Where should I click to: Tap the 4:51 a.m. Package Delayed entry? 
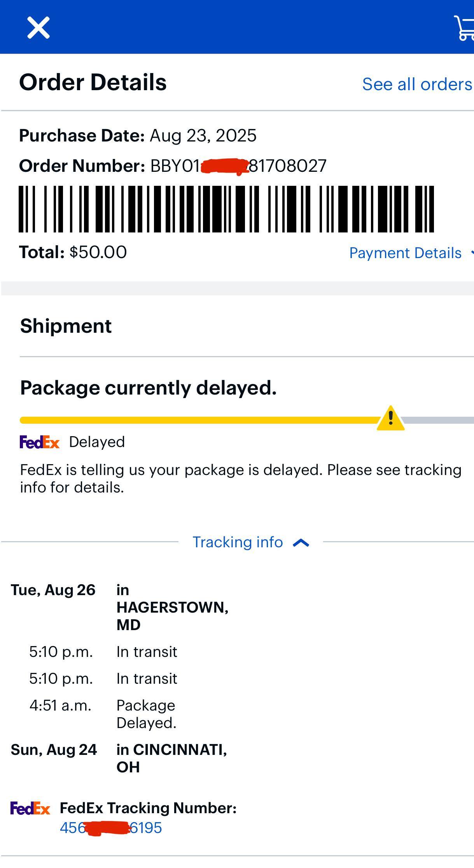(145, 714)
